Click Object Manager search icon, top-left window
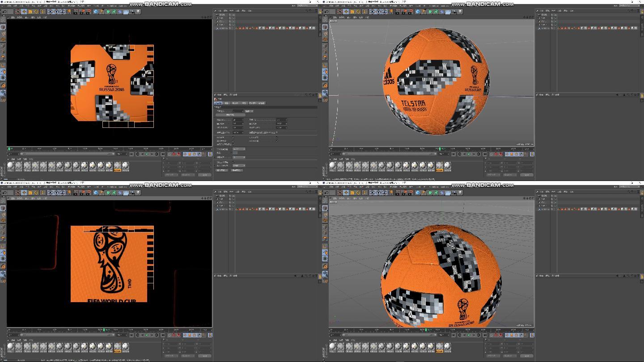The image size is (644, 362). click(308, 10)
